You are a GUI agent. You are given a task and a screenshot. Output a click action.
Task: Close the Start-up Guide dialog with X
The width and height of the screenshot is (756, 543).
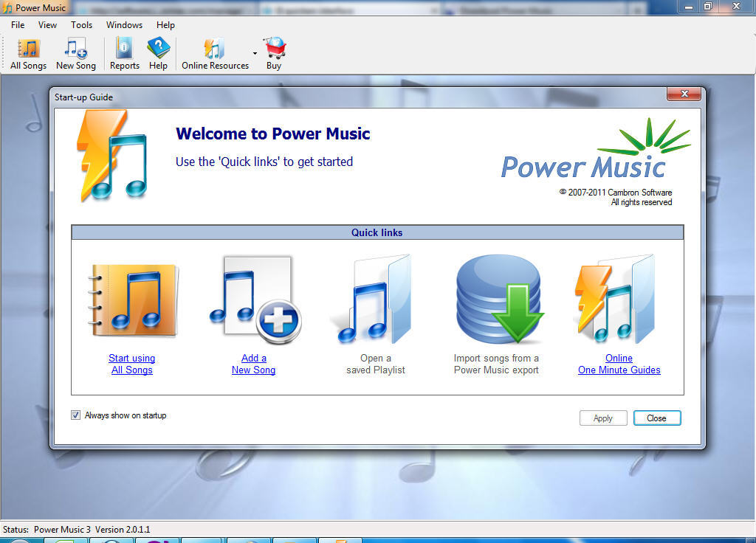[684, 94]
